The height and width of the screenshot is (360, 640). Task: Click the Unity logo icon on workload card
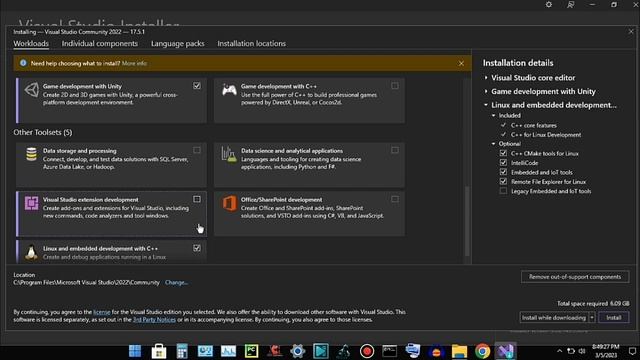click(x=32, y=90)
